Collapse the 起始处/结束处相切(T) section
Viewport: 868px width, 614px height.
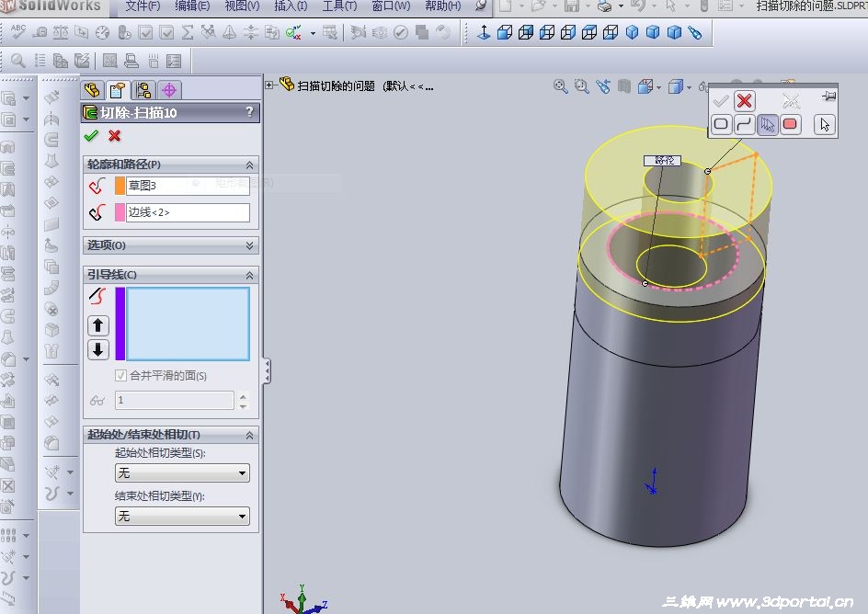[249, 436]
